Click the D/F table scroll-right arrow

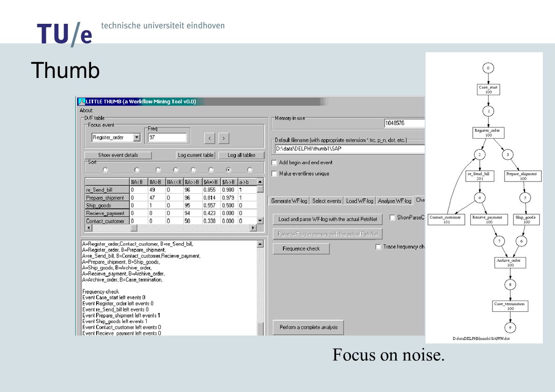click(253, 228)
